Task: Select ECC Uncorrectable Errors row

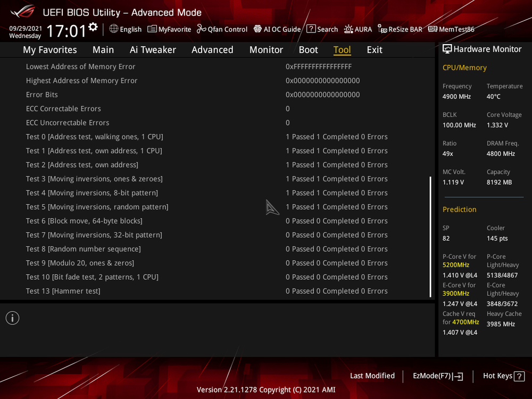Action: (x=216, y=122)
